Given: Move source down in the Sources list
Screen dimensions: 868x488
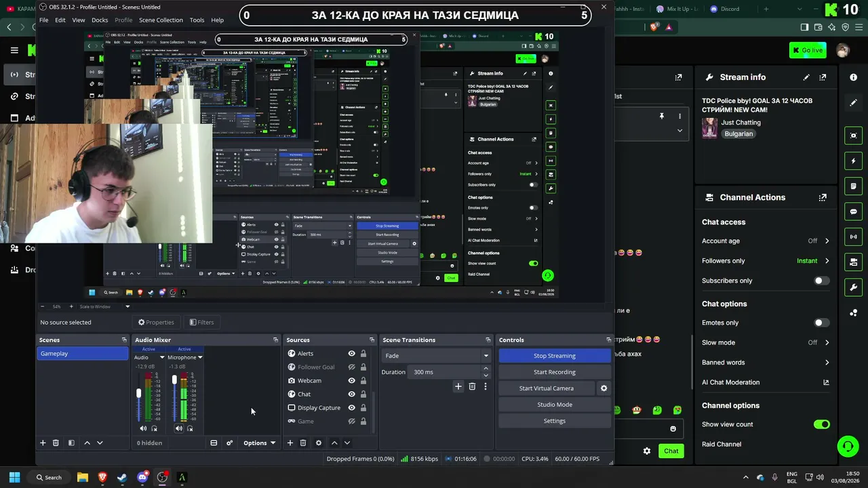Looking at the screenshot, I should click(347, 443).
